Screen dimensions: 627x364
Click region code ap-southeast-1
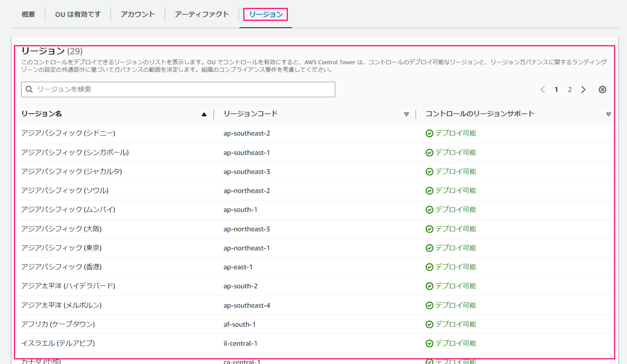247,153
